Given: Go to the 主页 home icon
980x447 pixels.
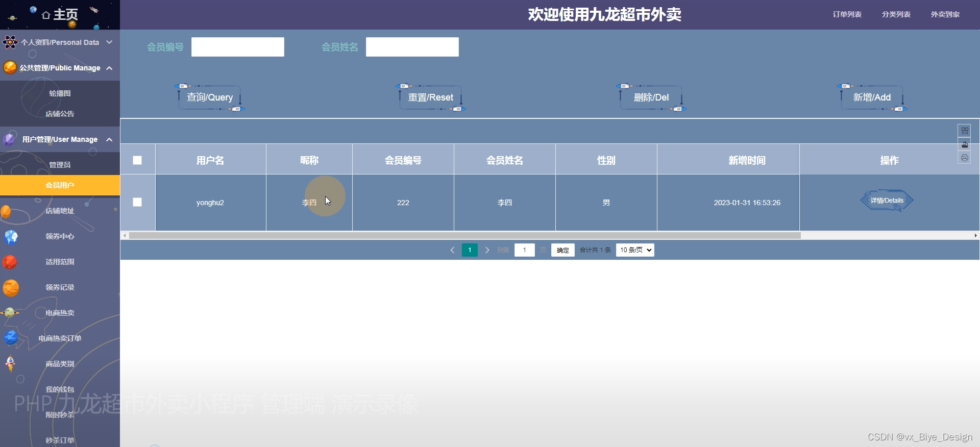Looking at the screenshot, I should [x=46, y=15].
